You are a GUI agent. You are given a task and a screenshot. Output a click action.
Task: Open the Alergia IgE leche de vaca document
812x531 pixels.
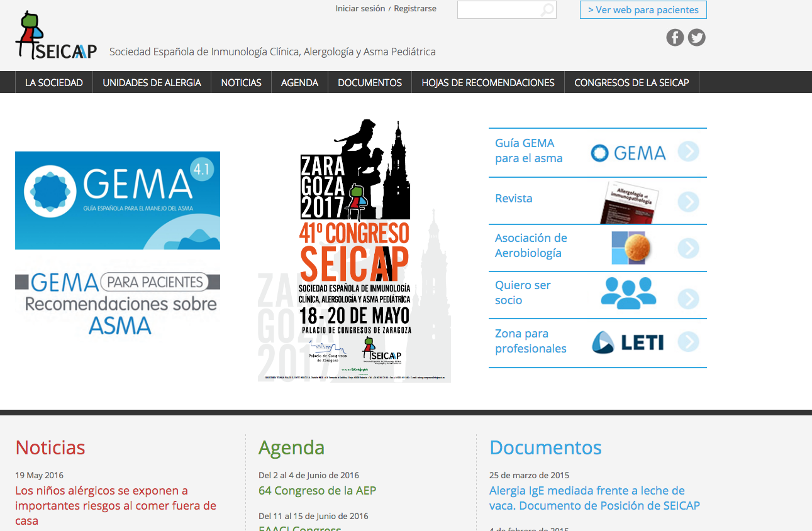tap(594, 498)
